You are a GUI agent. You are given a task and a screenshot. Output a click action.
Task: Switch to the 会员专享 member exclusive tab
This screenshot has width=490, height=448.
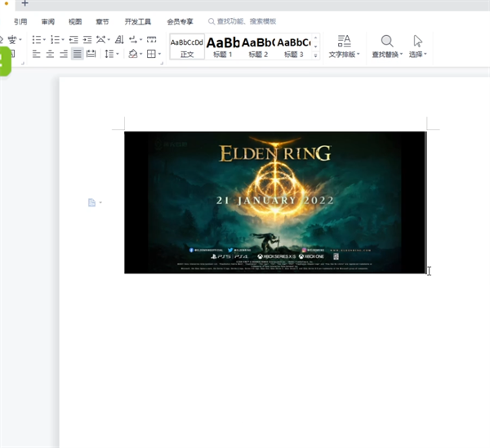point(180,21)
